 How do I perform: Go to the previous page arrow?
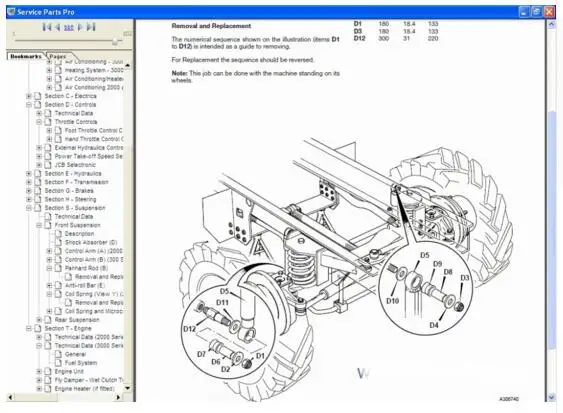(x=57, y=27)
